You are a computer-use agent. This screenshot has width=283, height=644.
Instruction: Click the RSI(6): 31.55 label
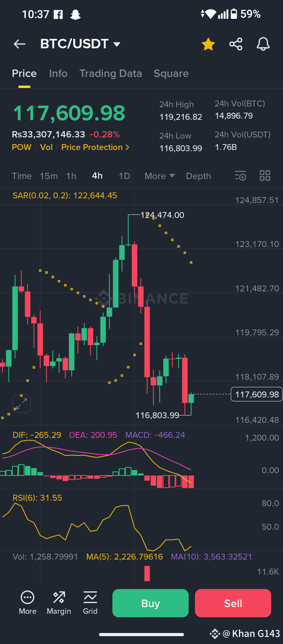[x=37, y=498]
